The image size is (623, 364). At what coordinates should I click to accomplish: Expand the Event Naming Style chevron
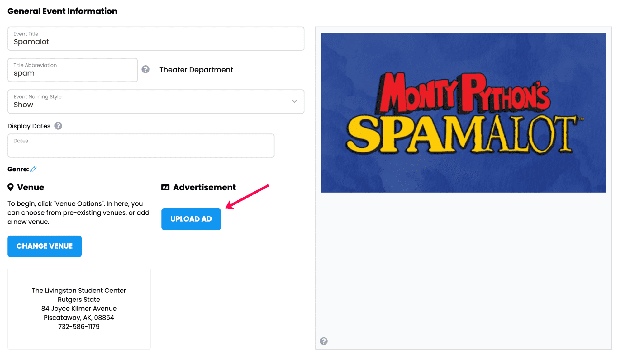[x=294, y=101]
